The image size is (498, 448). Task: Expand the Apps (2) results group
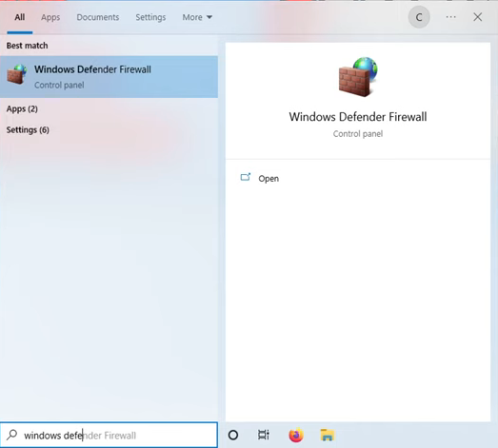pos(22,108)
